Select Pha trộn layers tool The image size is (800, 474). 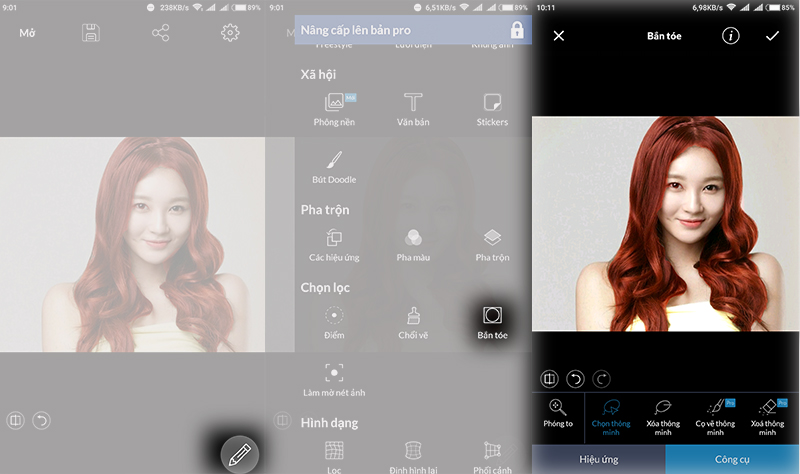(492, 245)
